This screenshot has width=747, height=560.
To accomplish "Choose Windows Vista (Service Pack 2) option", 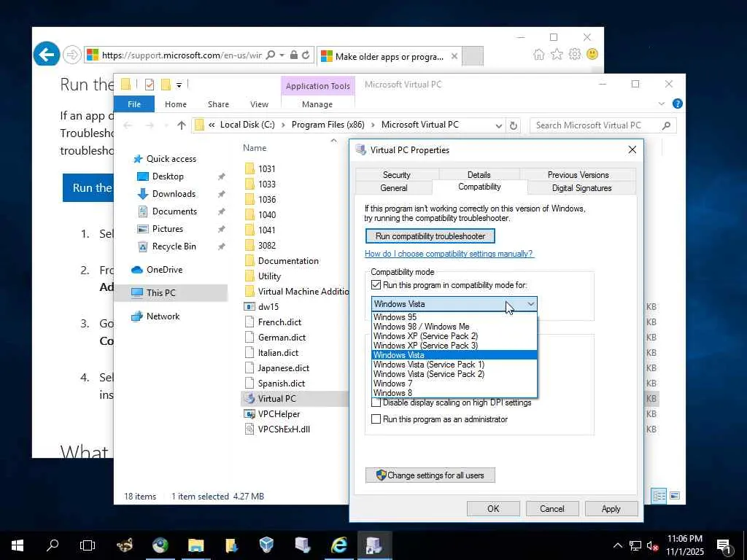I will coord(454,374).
